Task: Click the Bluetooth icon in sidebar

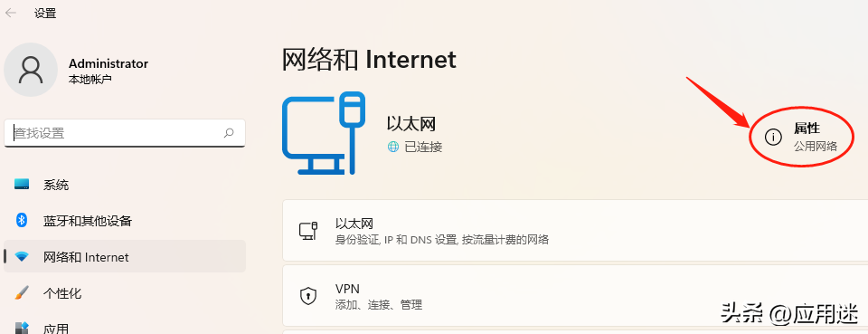Action: 22,221
